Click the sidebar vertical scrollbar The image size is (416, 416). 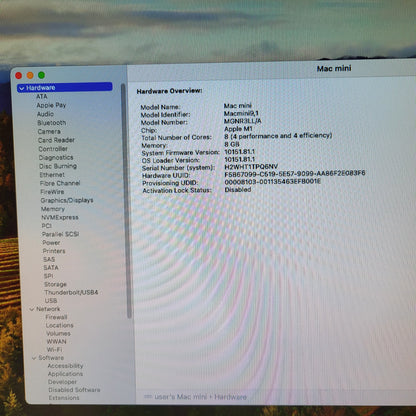click(x=126, y=200)
